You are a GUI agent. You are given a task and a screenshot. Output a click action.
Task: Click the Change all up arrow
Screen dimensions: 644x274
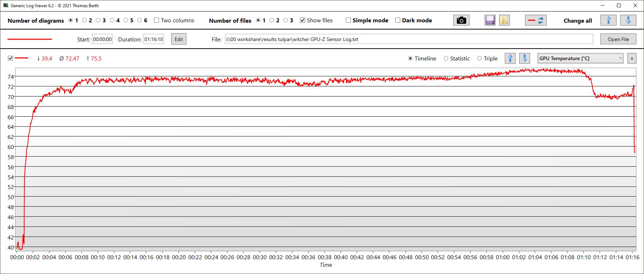[608, 21]
